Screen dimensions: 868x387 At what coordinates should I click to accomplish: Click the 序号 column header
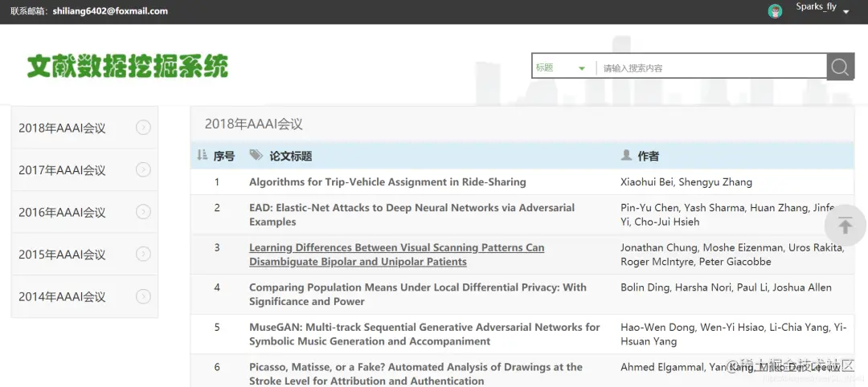223,156
